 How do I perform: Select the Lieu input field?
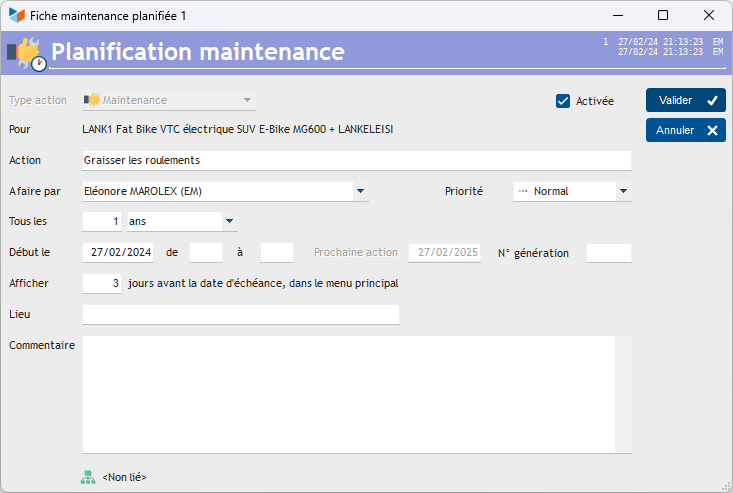pos(240,315)
